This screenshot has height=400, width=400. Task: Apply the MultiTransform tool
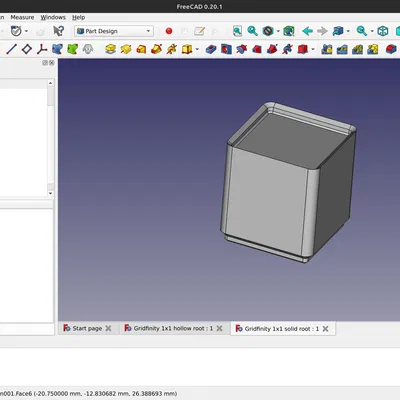[x=373, y=49]
